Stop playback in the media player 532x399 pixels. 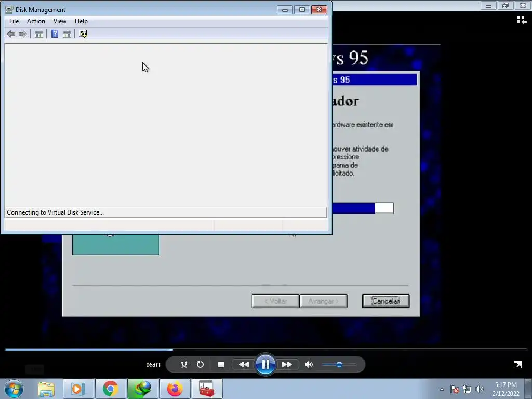click(221, 364)
